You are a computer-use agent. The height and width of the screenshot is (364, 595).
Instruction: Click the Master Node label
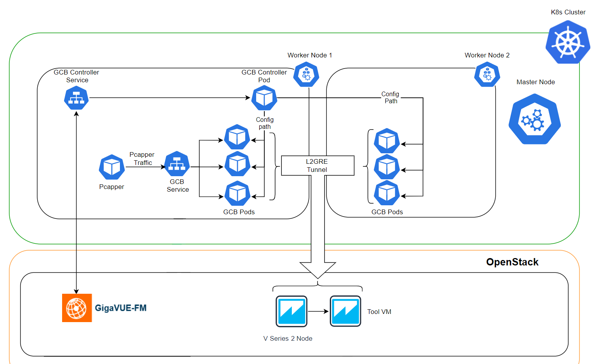(536, 82)
